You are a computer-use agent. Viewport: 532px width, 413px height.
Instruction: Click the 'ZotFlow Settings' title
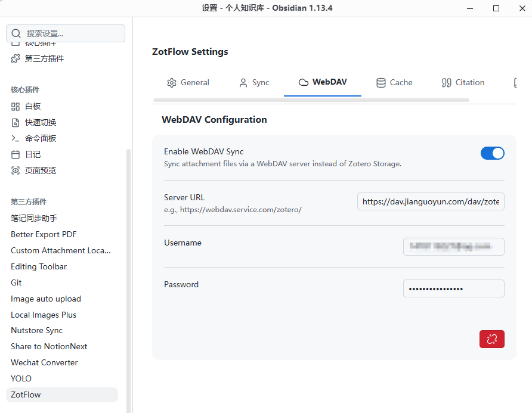[x=190, y=51]
